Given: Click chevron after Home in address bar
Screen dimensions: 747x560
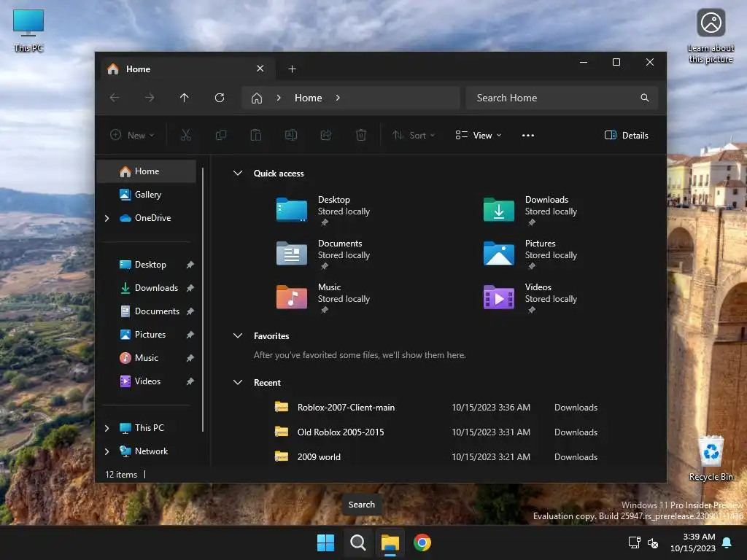Looking at the screenshot, I should pyautogui.click(x=338, y=98).
